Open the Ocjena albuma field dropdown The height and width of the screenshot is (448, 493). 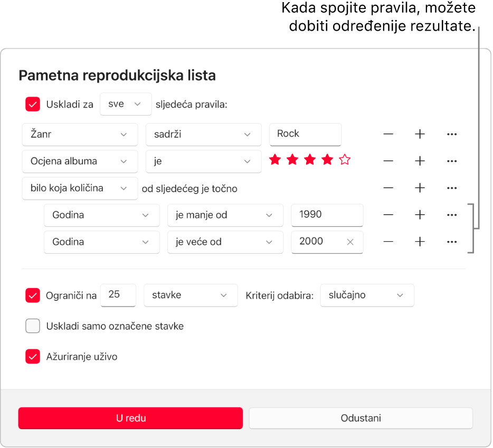tap(79, 161)
